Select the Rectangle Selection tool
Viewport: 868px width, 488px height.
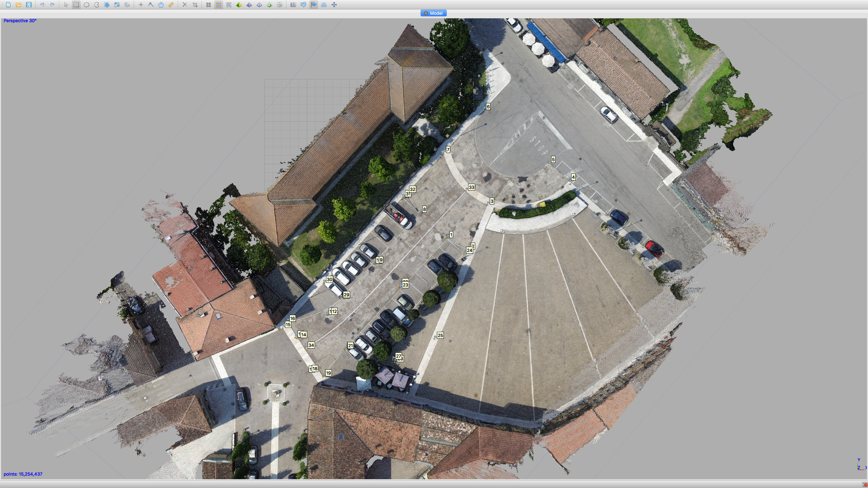click(76, 5)
